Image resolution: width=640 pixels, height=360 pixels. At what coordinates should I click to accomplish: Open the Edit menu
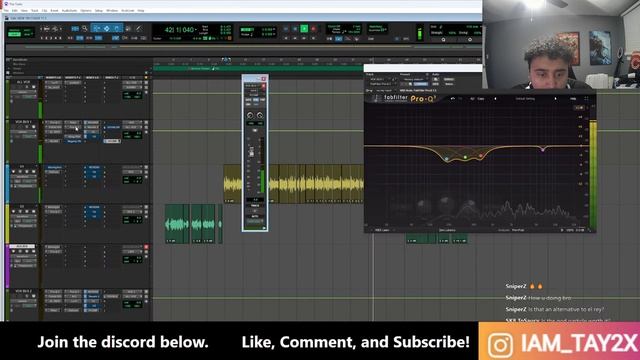tap(14, 10)
